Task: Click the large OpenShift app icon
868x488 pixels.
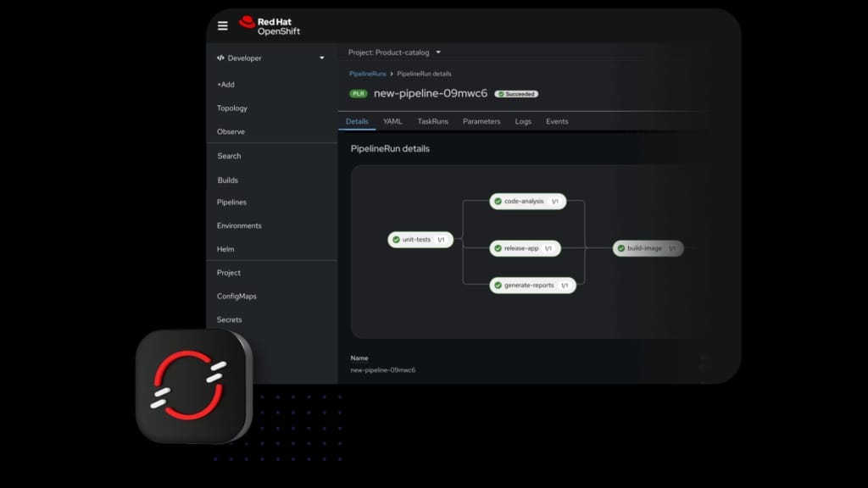Action: point(193,385)
